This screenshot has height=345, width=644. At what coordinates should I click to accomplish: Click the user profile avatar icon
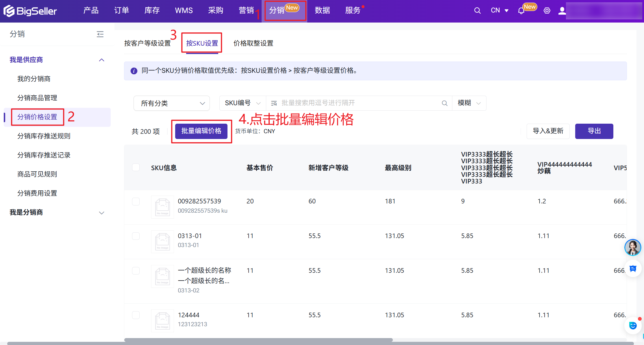coord(562,11)
